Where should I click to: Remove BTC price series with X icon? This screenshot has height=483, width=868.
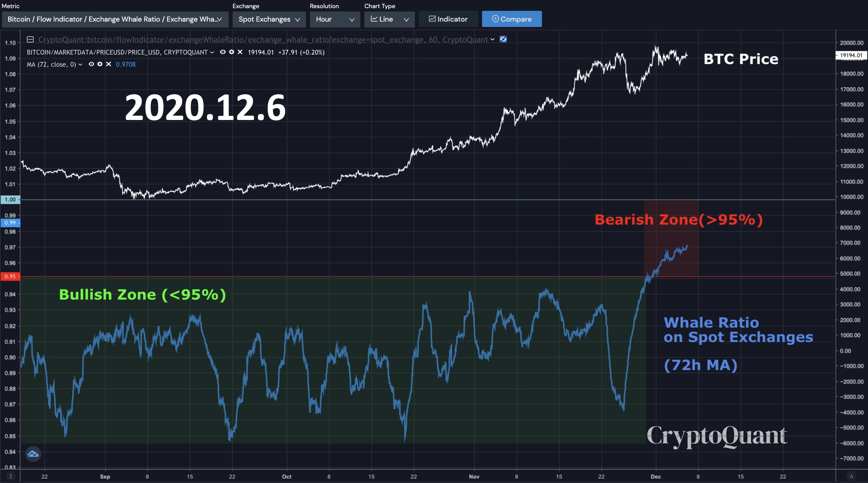coord(240,52)
